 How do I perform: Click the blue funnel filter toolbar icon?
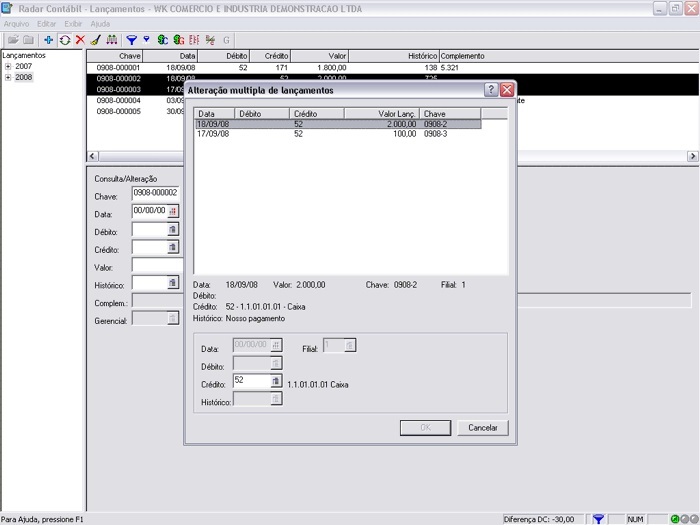[x=131, y=40]
